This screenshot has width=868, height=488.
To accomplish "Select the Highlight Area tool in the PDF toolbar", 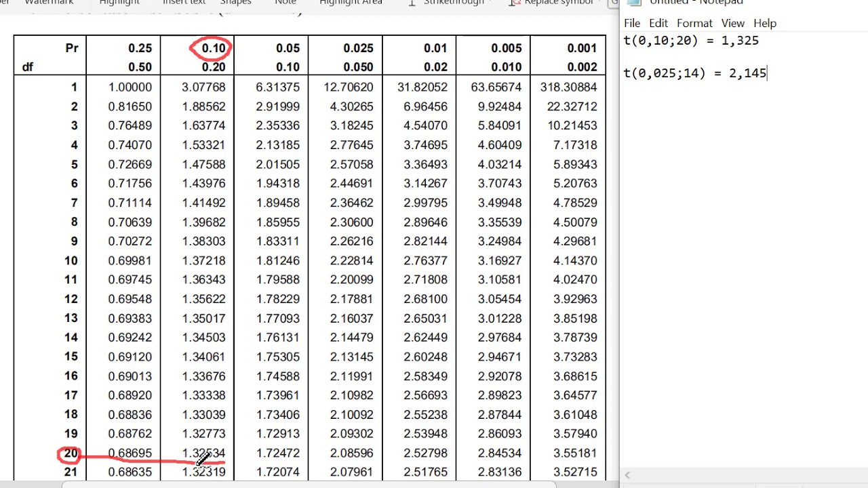I will tap(351, 2).
